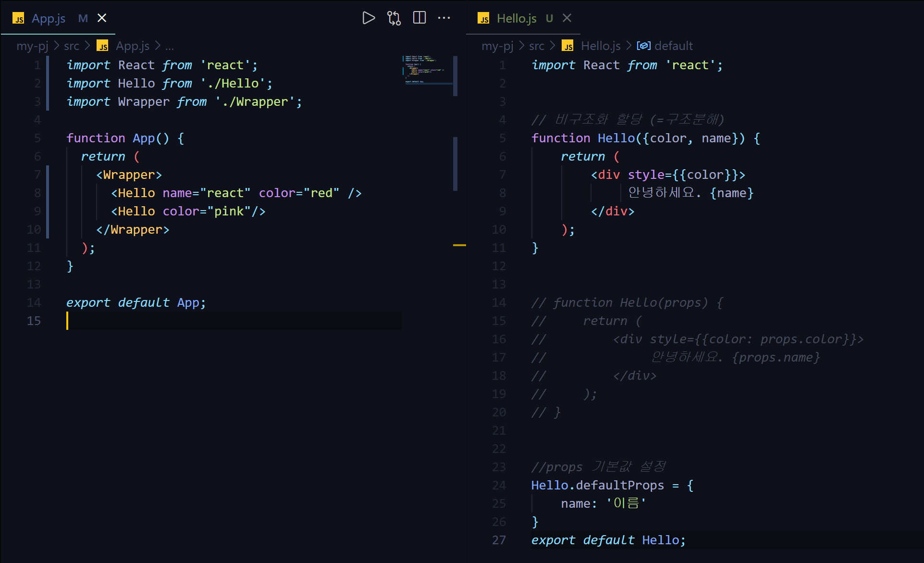924x563 pixels.
Task: Click the export default Hello line
Action: 608,540
